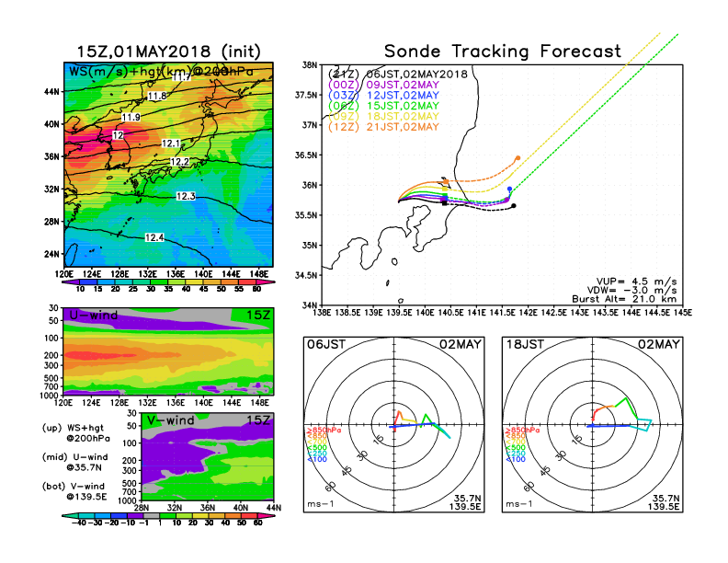Click the "18JST" hodograph label
728x563 pixels.
(x=525, y=344)
